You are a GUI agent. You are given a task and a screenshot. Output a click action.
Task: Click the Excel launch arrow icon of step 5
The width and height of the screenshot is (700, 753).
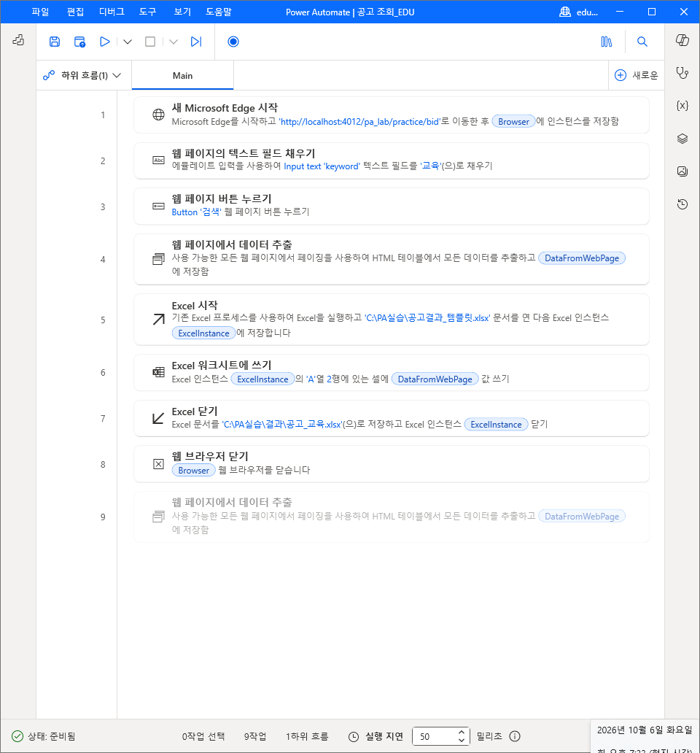pyautogui.click(x=158, y=320)
